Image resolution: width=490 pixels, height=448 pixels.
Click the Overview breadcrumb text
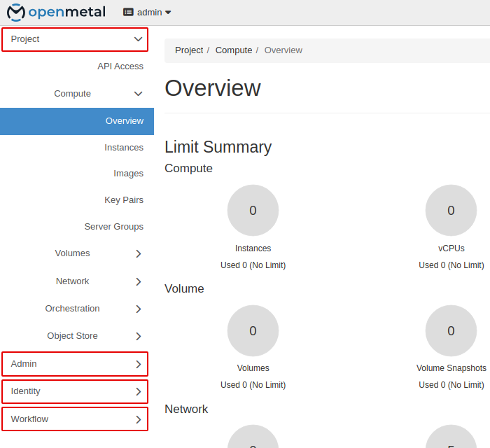point(283,50)
